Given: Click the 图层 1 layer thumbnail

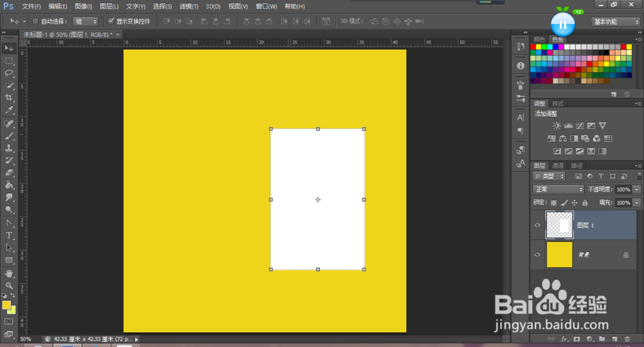Looking at the screenshot, I should [x=560, y=225].
